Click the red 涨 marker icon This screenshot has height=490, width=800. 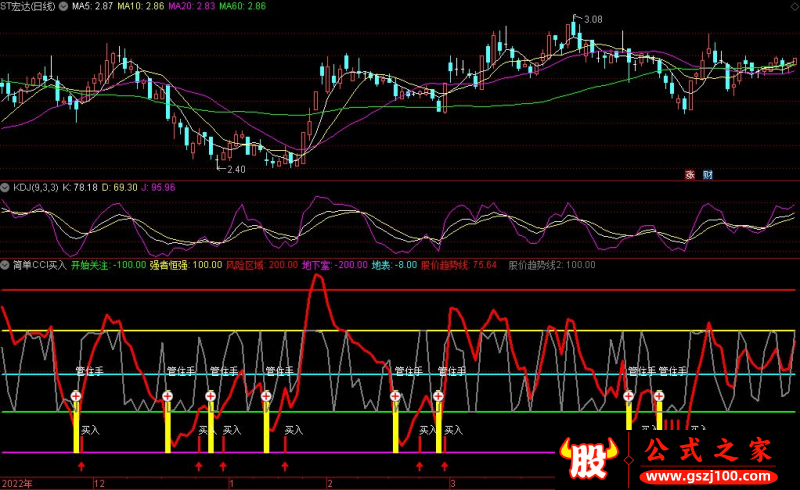(690, 175)
